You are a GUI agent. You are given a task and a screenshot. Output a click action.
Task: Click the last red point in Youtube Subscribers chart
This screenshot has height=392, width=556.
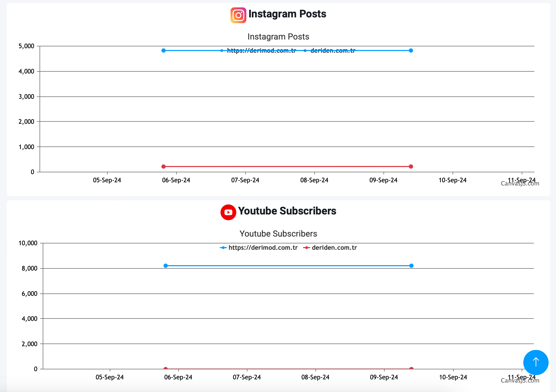(411, 369)
